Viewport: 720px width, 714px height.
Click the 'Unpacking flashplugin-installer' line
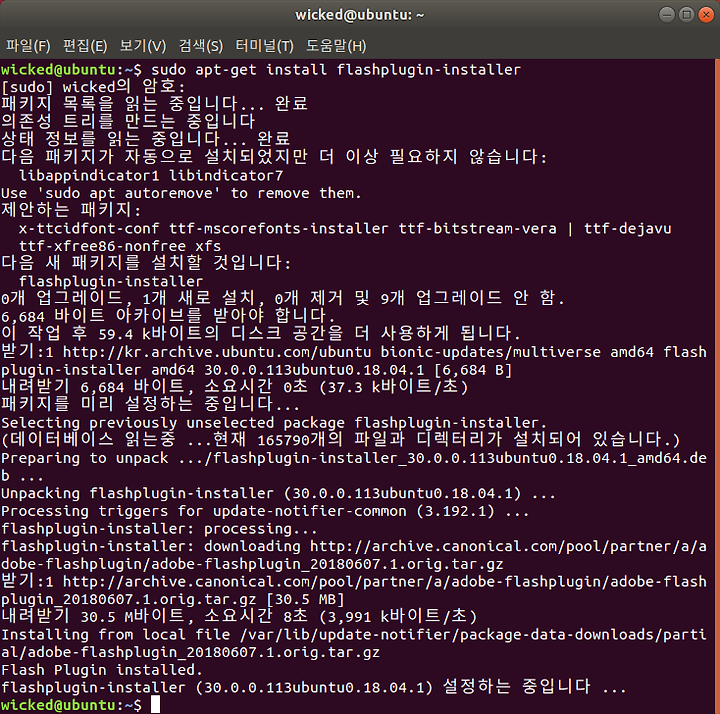tap(278, 494)
